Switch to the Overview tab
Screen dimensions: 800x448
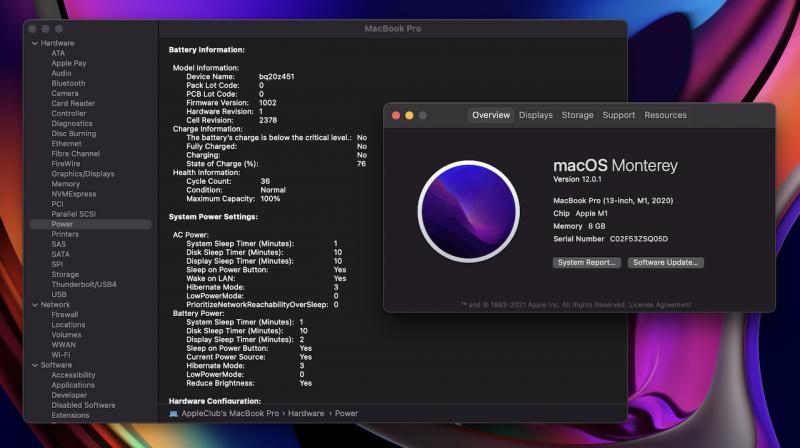tap(491, 115)
